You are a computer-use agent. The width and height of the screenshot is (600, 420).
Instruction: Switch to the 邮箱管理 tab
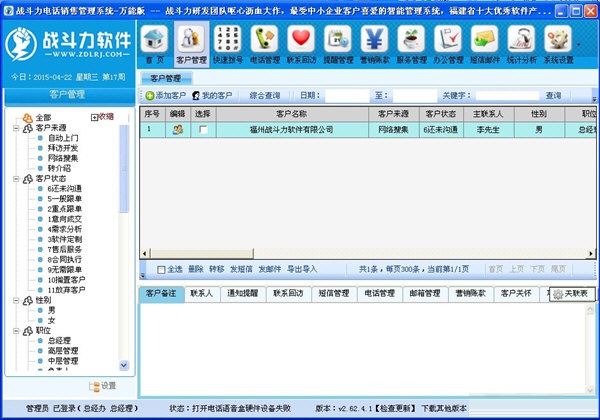point(425,294)
